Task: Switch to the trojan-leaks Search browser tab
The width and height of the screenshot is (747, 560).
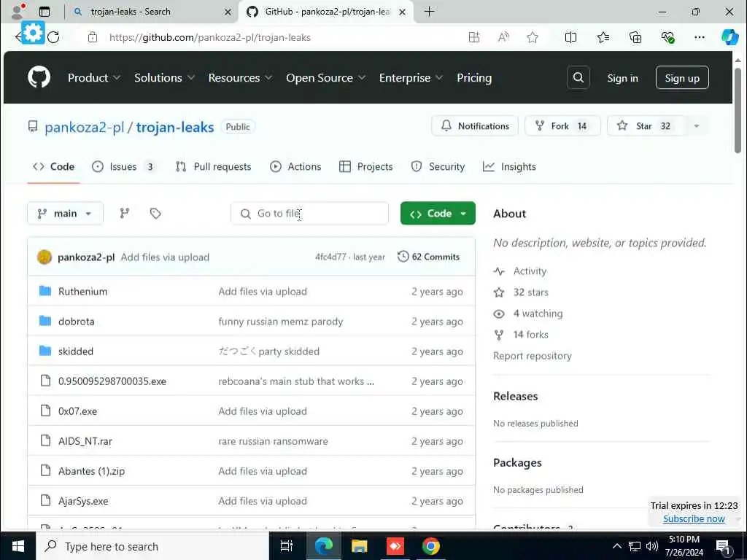Action: pyautogui.click(x=150, y=12)
